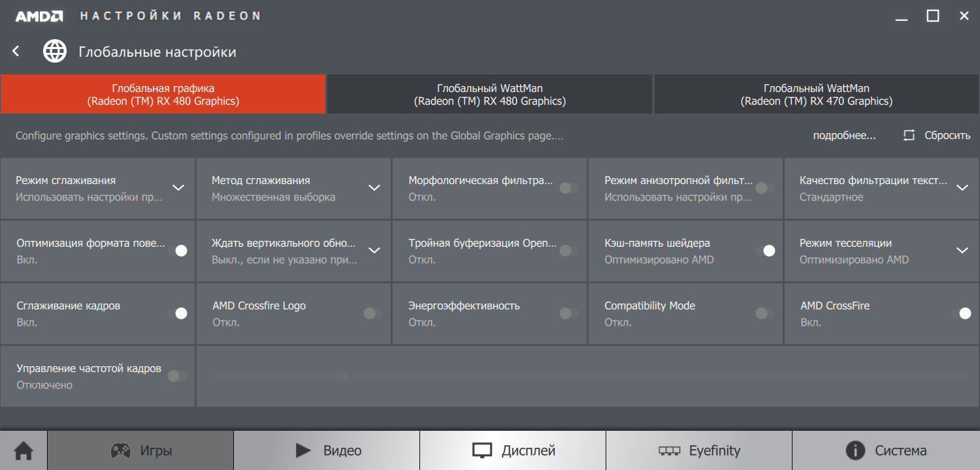Viewport: 980px width, 470px height.
Task: Toggle Морфологическая фильтрация switch
Action: click(x=569, y=188)
